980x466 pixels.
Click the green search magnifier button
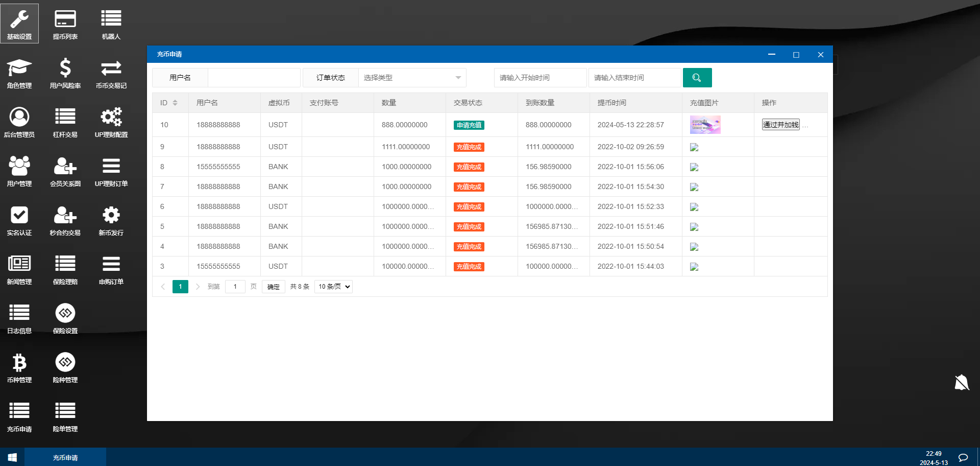click(697, 78)
